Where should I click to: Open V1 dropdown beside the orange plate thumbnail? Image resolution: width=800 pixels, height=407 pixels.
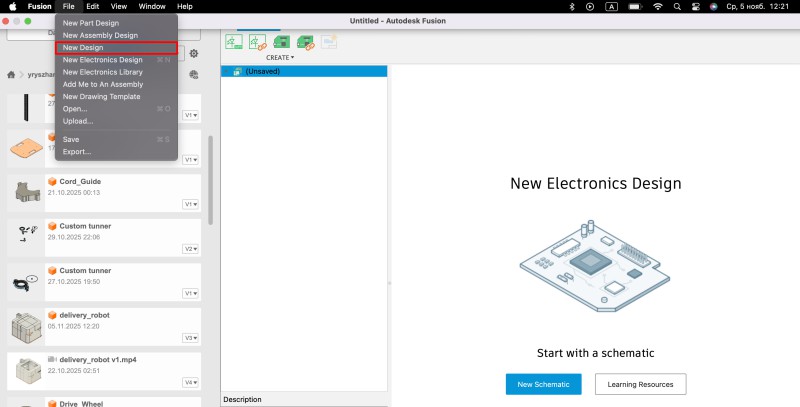point(190,160)
